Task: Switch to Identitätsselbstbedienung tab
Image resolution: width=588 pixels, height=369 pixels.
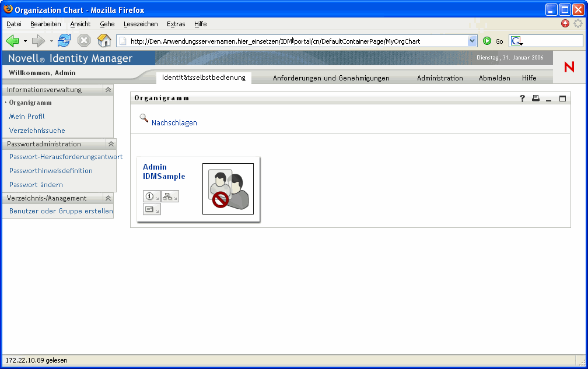Action: 204,78
